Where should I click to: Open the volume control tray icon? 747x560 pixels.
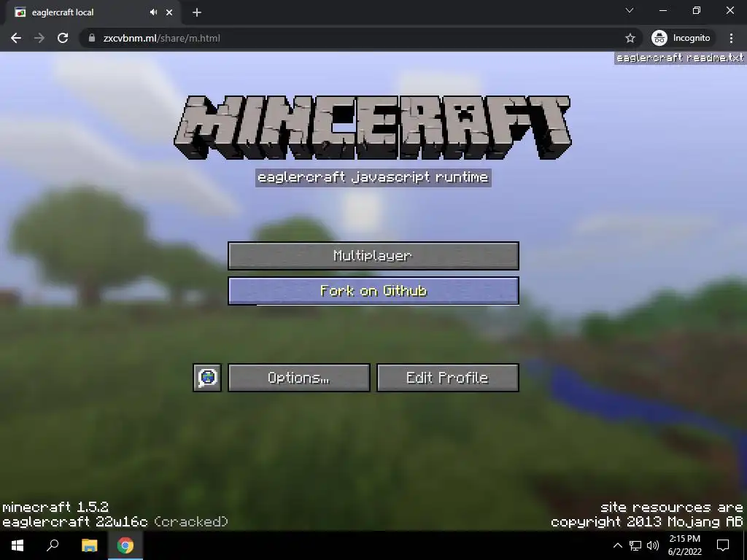pos(653,545)
